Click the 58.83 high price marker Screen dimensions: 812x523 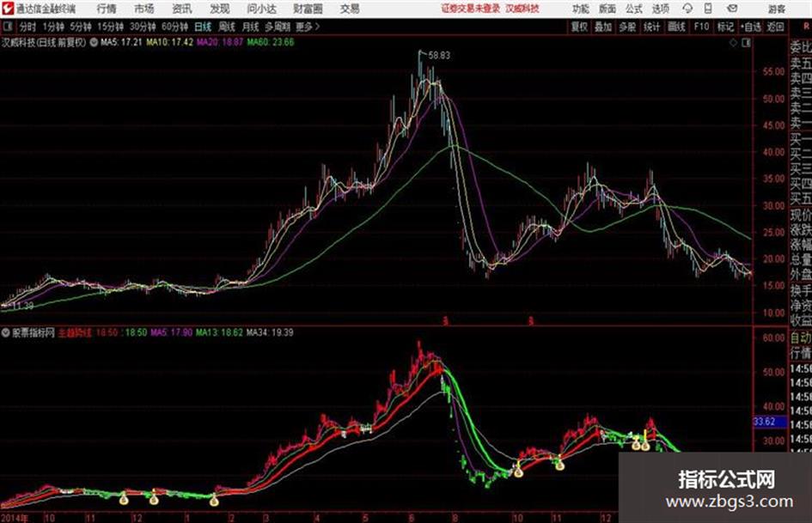tap(439, 56)
